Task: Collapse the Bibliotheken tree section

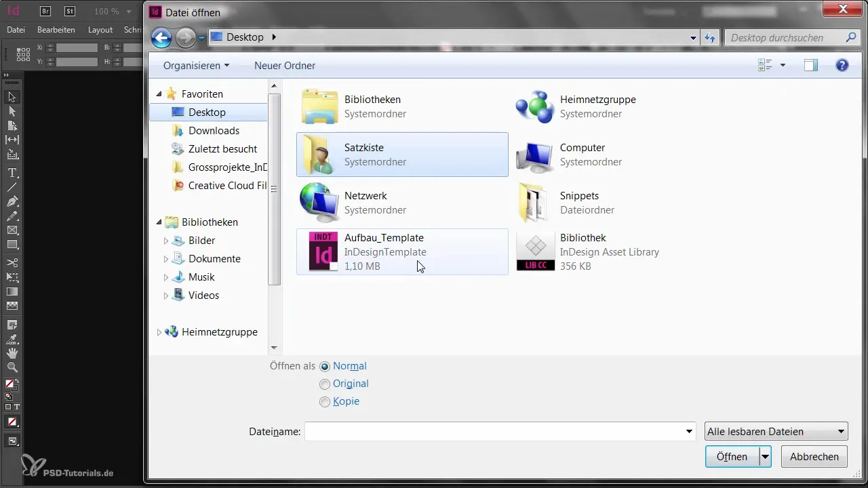Action: pos(159,222)
